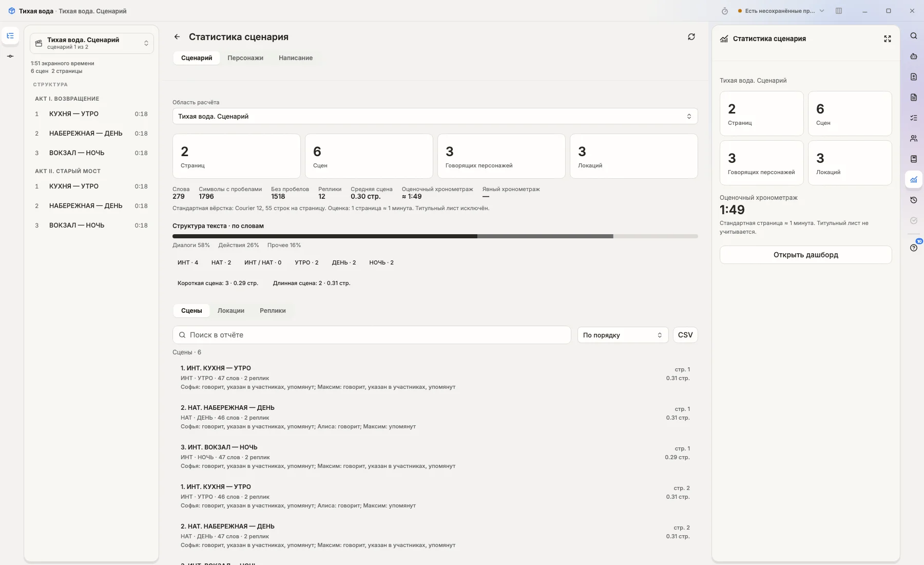Open the version history clock icon

(914, 200)
